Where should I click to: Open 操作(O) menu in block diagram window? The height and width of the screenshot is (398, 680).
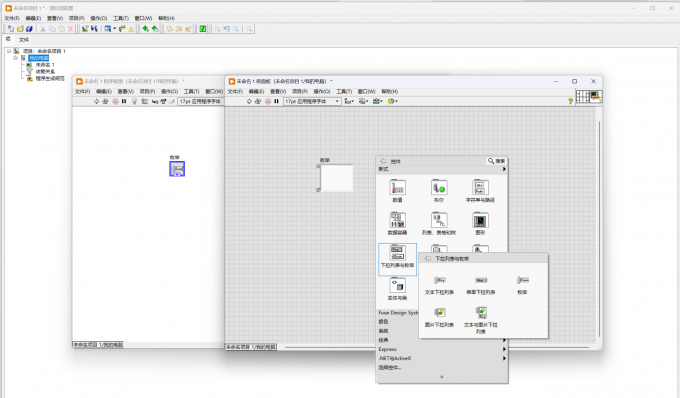(x=169, y=91)
